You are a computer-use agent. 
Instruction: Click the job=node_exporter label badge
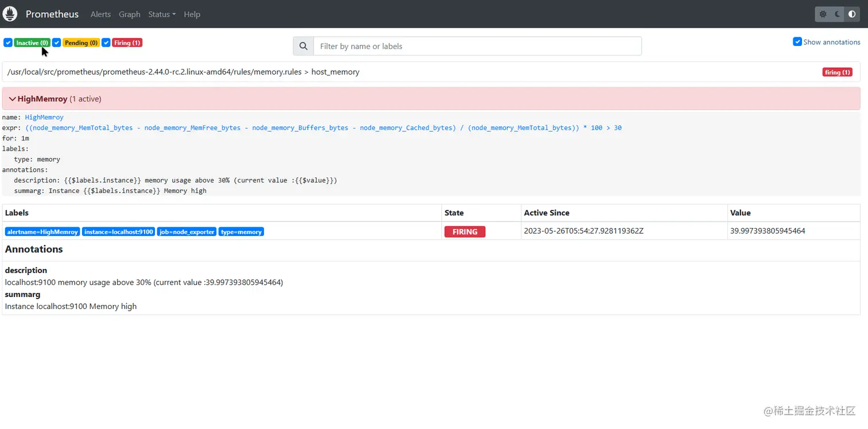(x=187, y=231)
